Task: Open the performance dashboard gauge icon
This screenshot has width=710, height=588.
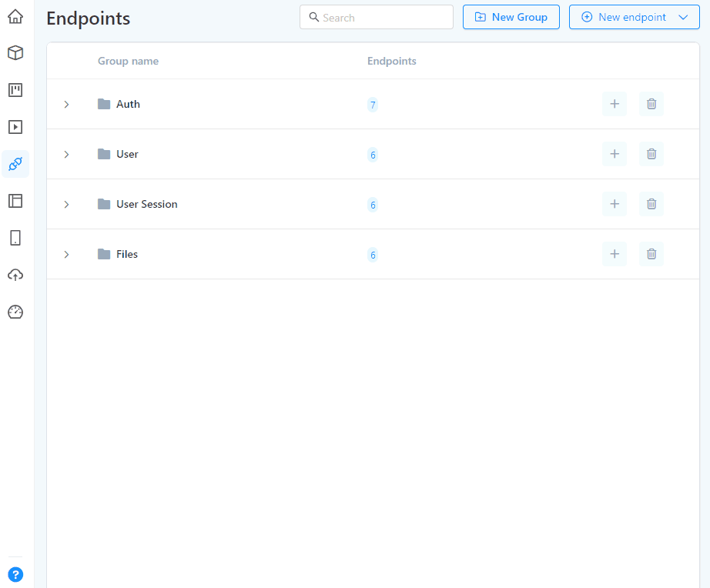Action: click(15, 312)
